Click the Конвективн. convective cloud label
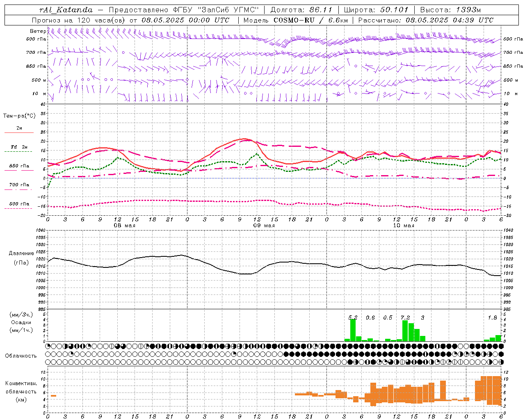Image resolution: width=525 pixels, height=420 pixels. (21, 384)
